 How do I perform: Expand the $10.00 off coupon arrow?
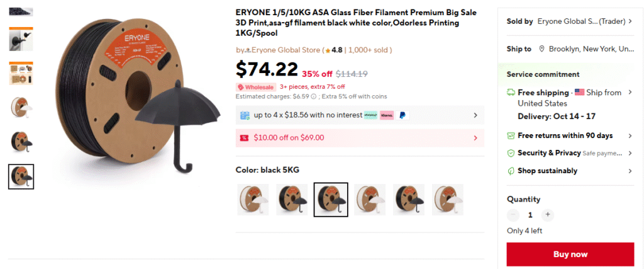(x=475, y=137)
